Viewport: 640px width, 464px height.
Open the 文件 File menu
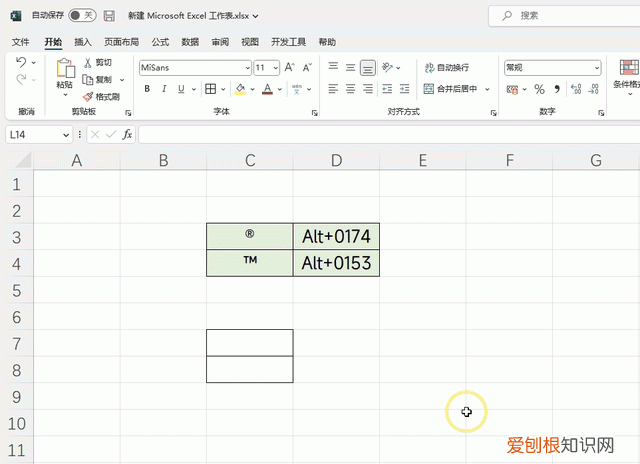point(20,42)
